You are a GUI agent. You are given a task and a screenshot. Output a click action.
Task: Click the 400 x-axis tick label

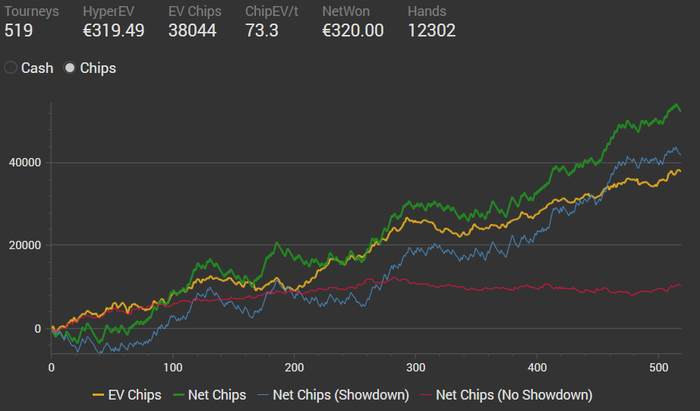[x=537, y=368]
